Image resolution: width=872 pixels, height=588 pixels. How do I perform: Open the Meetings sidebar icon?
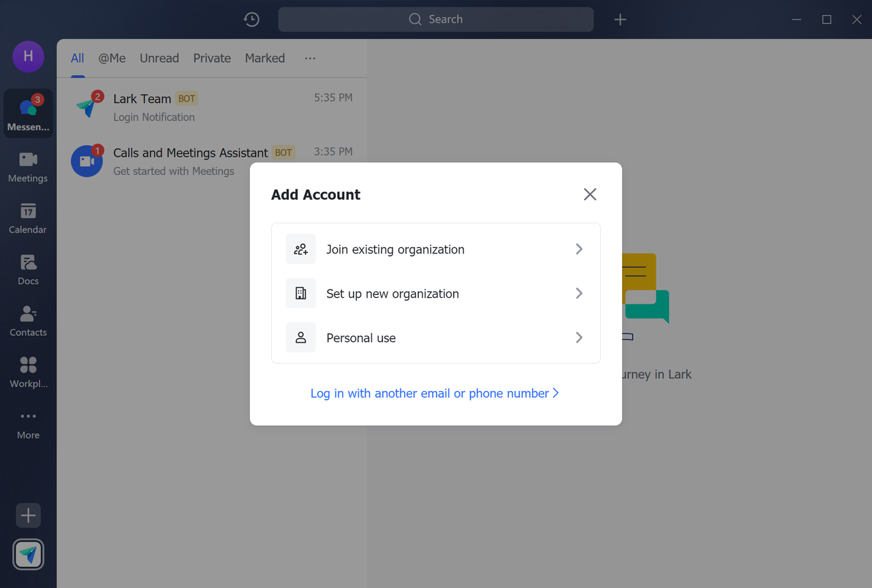tap(28, 166)
